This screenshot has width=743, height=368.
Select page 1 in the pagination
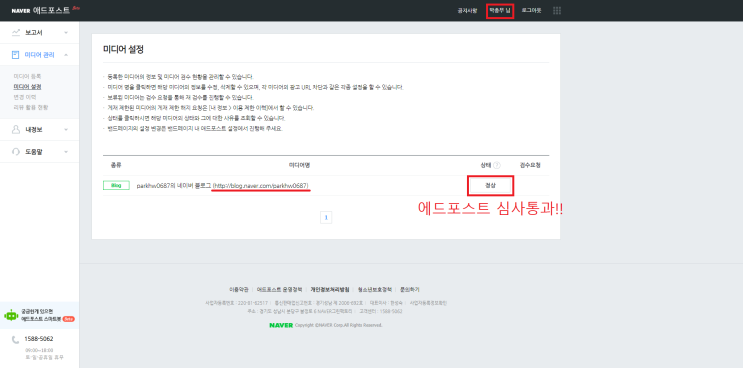click(x=326, y=218)
